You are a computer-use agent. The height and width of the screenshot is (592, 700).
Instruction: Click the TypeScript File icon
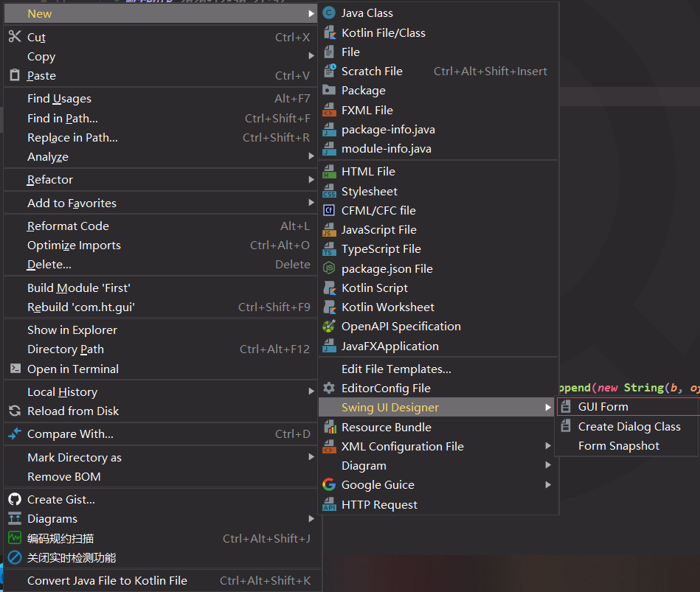click(x=329, y=249)
